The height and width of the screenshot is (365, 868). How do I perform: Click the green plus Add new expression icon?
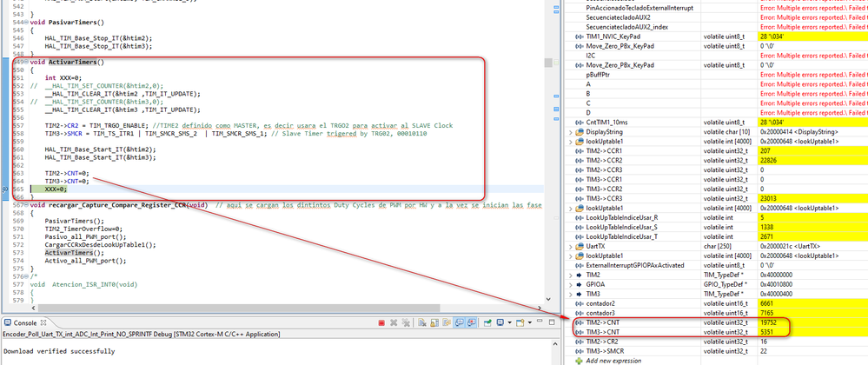click(579, 361)
